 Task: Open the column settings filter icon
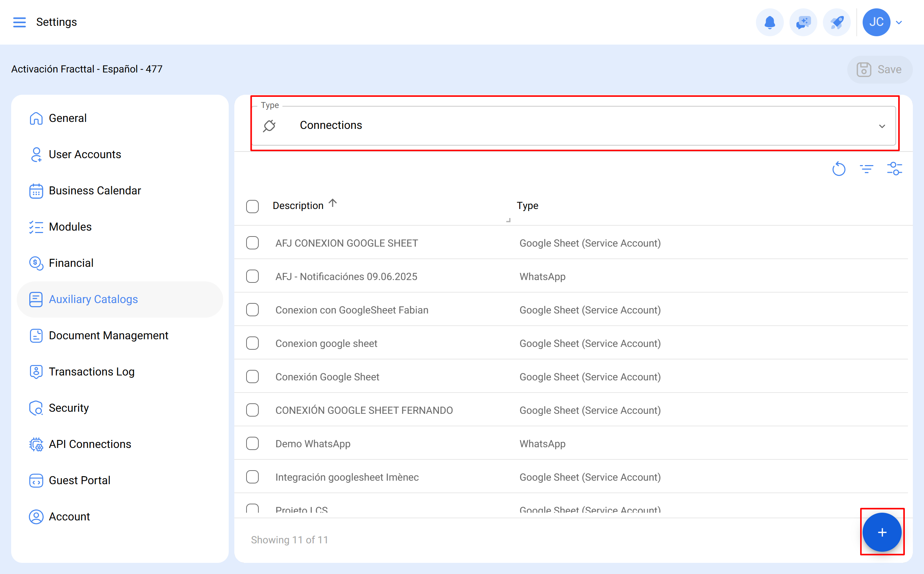(895, 168)
